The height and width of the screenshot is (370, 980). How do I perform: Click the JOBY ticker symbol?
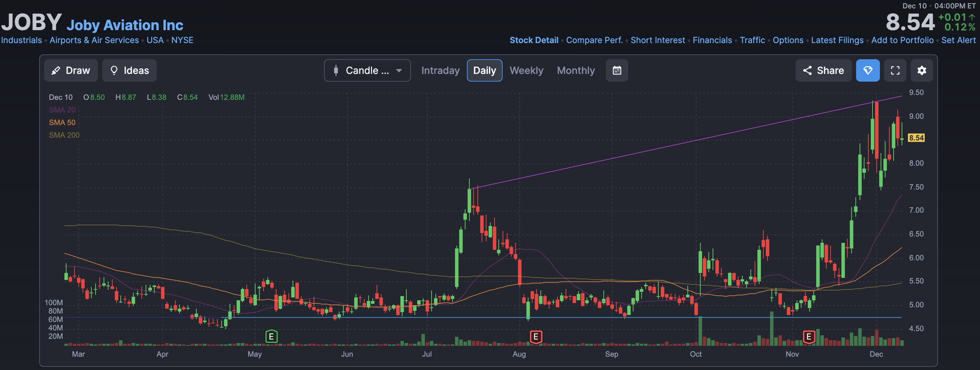[31, 22]
